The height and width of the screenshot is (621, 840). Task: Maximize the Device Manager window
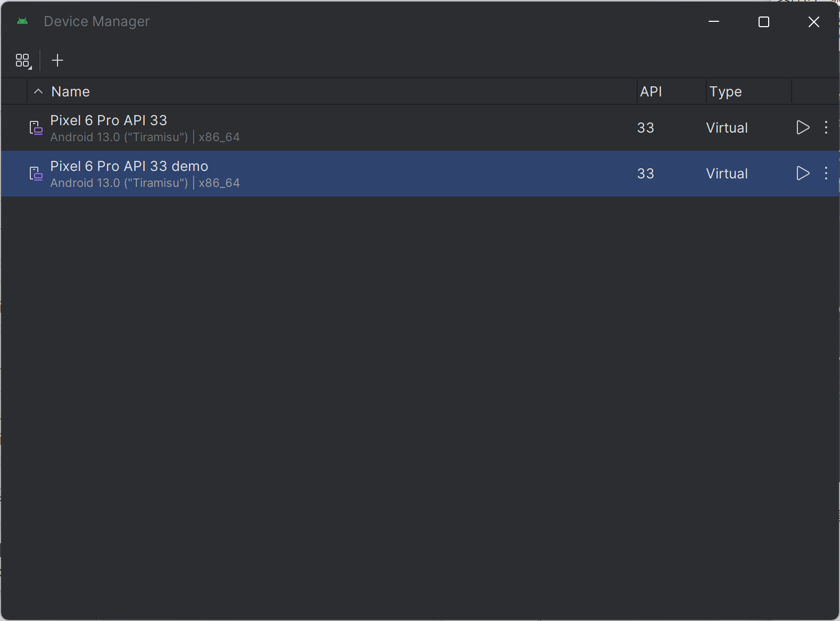(763, 22)
